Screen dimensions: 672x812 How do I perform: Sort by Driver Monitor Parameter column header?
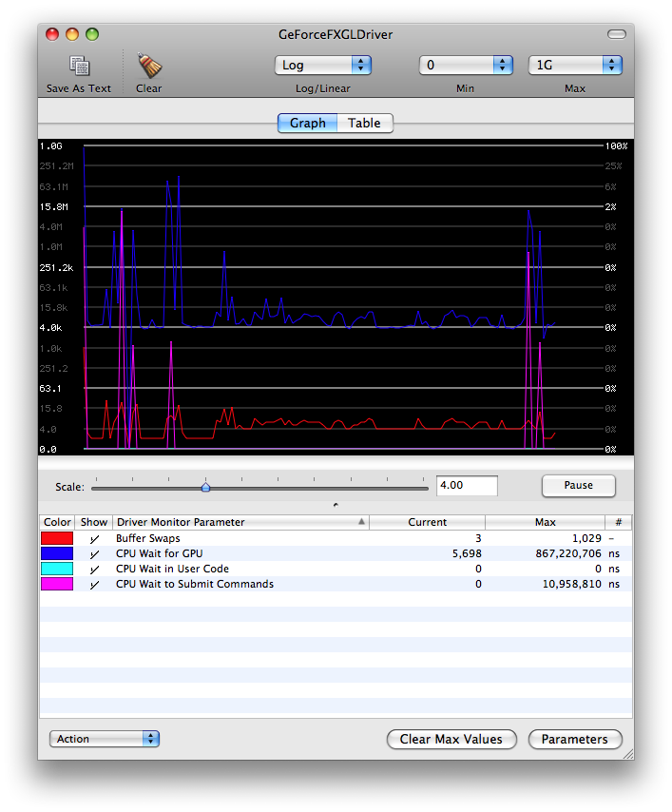[x=240, y=522]
